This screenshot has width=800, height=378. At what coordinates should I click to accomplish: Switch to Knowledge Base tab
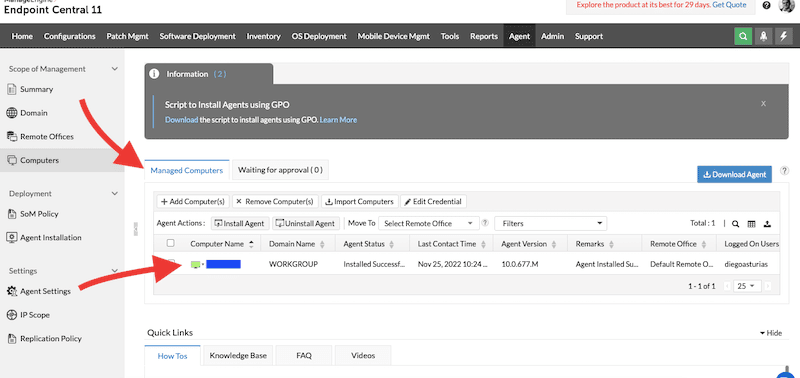coord(238,356)
